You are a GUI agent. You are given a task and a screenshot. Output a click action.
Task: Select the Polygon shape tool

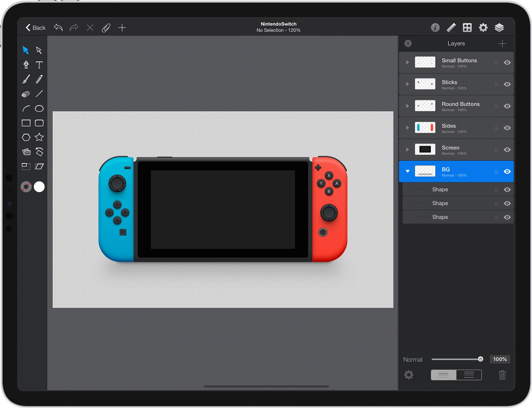pos(26,137)
